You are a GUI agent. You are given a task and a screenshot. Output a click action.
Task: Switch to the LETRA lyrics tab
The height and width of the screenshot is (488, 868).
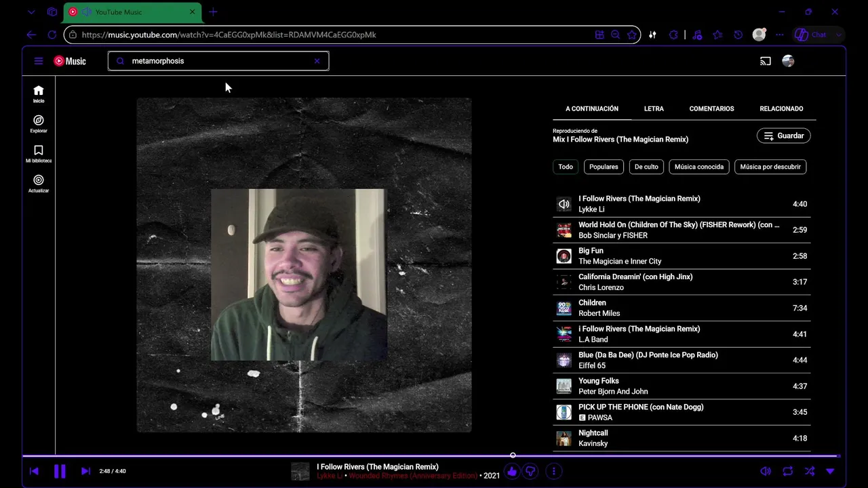coord(654,108)
